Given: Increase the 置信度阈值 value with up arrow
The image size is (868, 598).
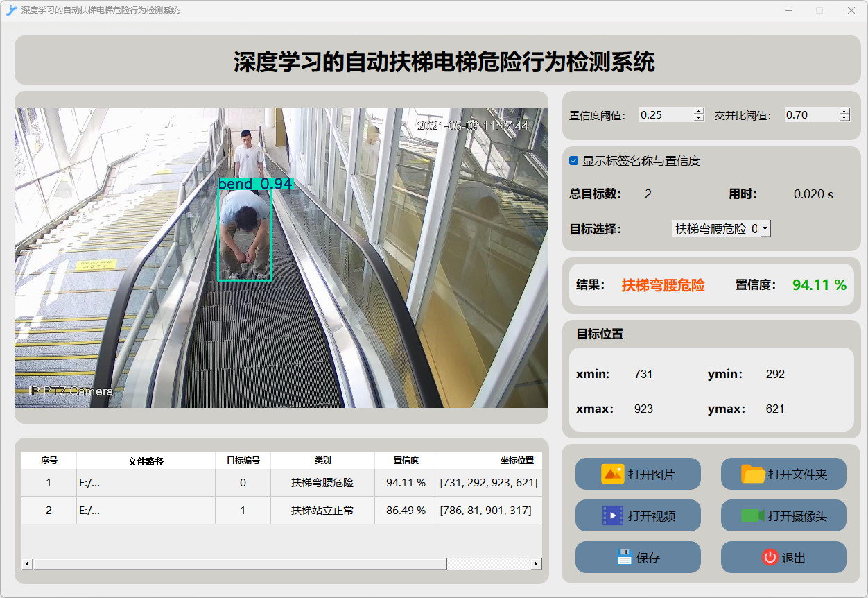Looking at the screenshot, I should (x=698, y=111).
